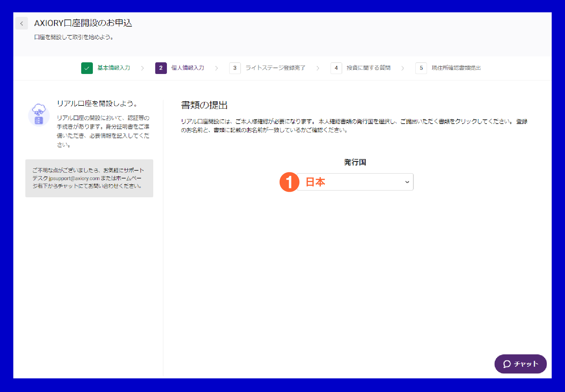The height and width of the screenshot is (392, 565).
Task: Click the 発行国 field label
Action: (355, 162)
